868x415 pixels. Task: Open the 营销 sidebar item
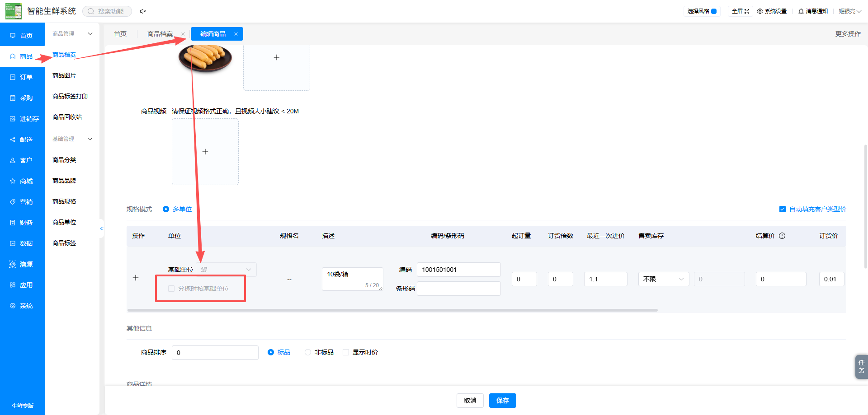23,202
